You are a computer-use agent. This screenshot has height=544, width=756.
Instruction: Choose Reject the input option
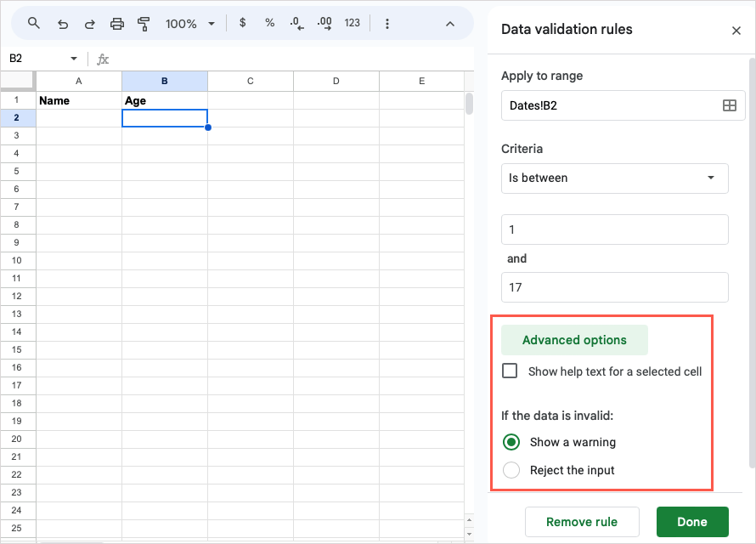(x=511, y=470)
